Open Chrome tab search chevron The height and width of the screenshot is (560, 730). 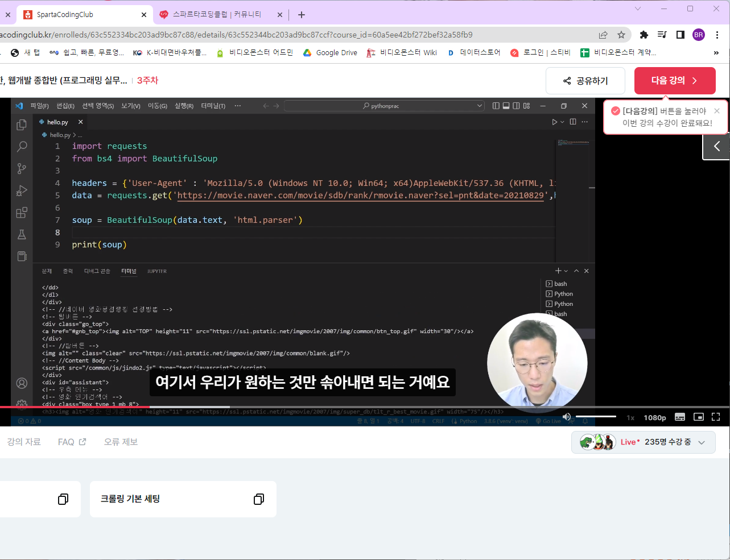(x=638, y=9)
